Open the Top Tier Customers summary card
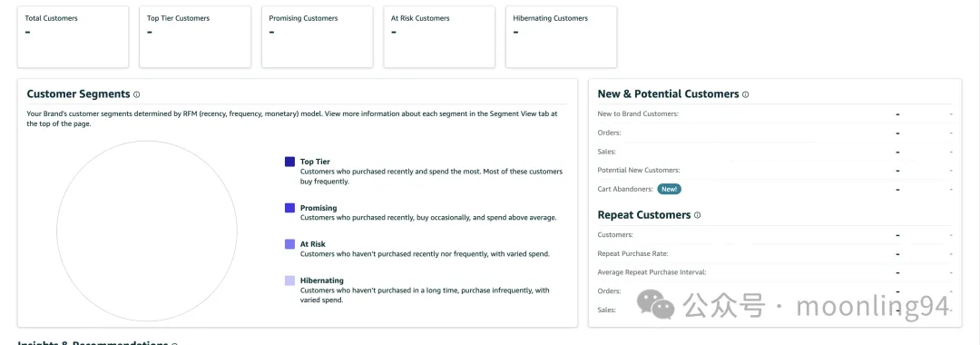980x345 pixels. [x=195, y=37]
